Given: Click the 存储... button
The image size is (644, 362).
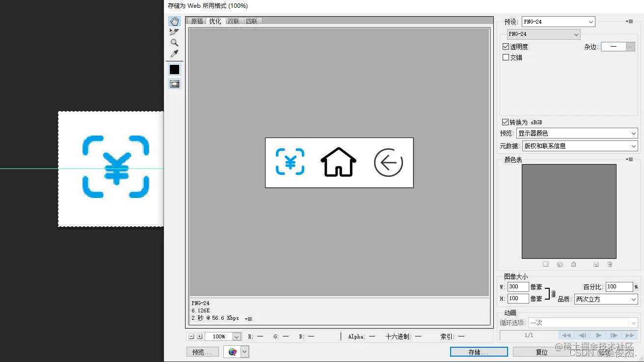Looking at the screenshot, I should point(479,352).
